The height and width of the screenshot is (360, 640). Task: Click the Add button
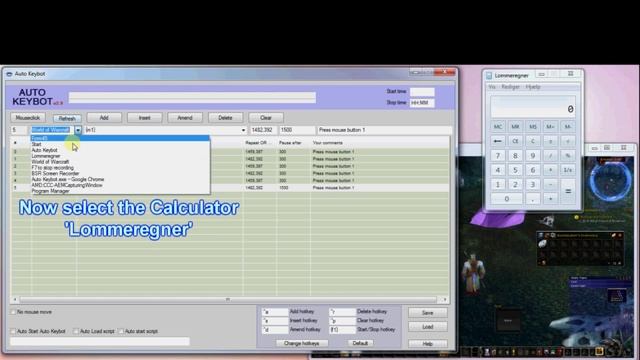[104, 118]
